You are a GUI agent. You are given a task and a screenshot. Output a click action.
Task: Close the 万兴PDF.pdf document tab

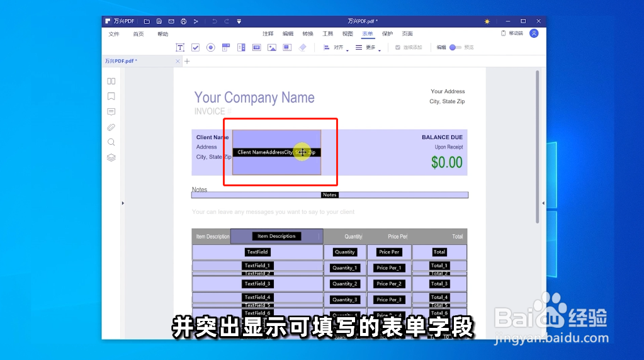(178, 61)
